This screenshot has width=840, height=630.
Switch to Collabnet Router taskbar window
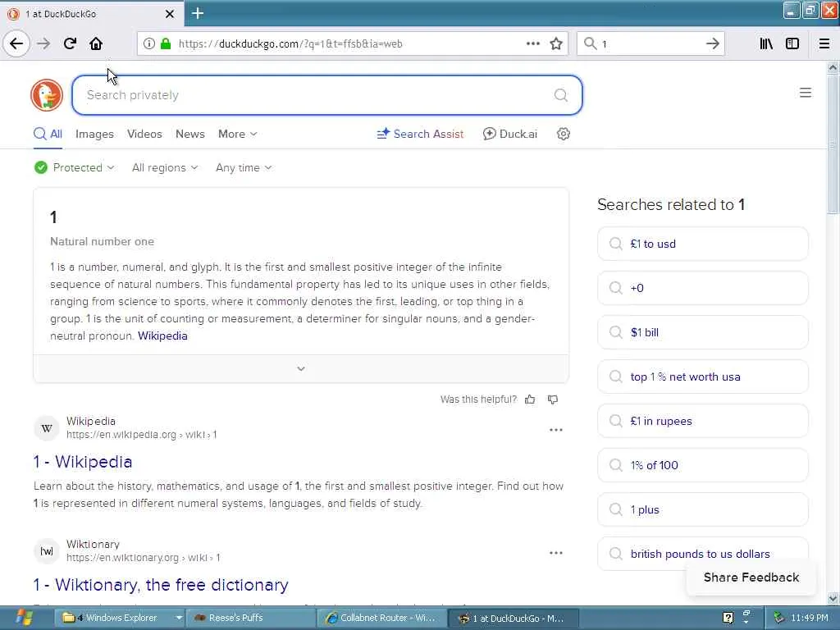381,618
